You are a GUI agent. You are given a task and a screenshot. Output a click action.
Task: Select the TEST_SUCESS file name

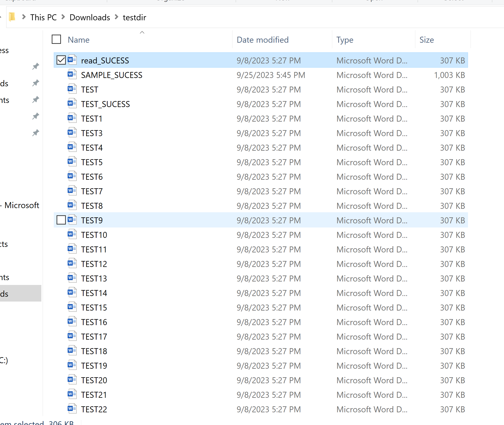(105, 104)
